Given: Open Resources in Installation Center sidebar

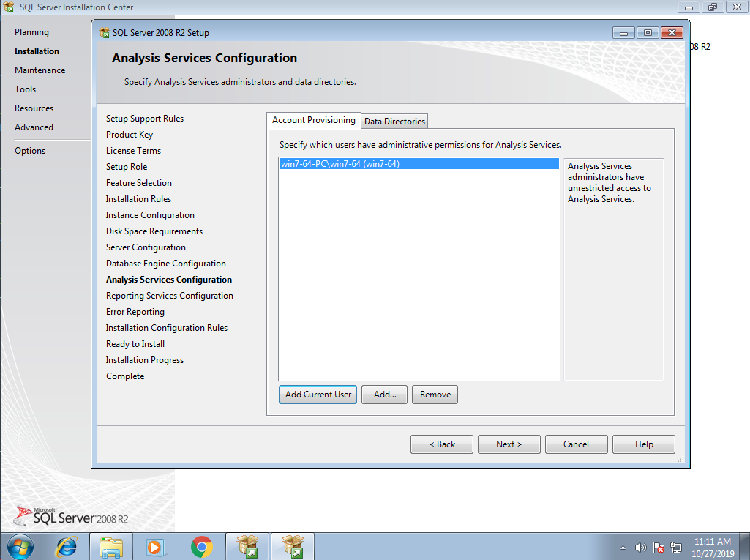Looking at the screenshot, I should 34,108.
